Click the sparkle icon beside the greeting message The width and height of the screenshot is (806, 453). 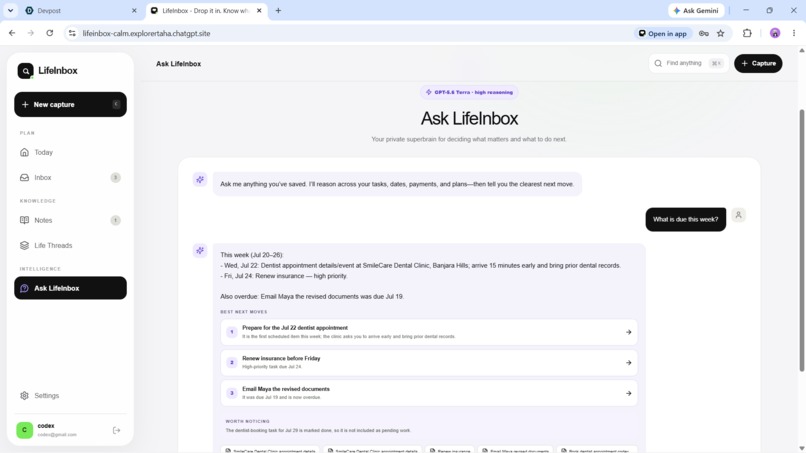200,179
